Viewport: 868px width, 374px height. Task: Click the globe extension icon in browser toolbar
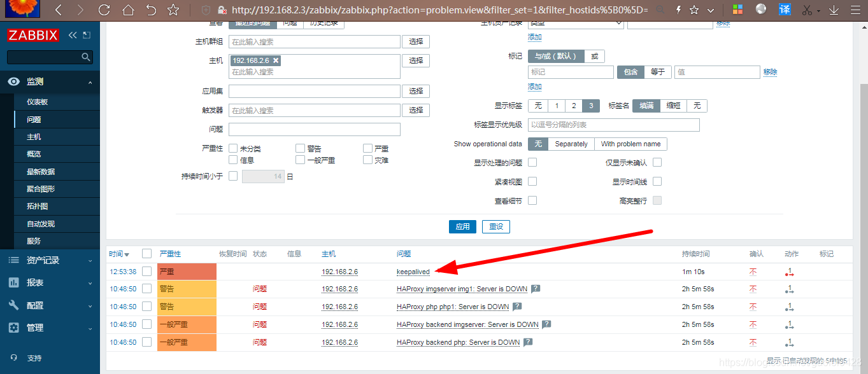[x=761, y=9]
